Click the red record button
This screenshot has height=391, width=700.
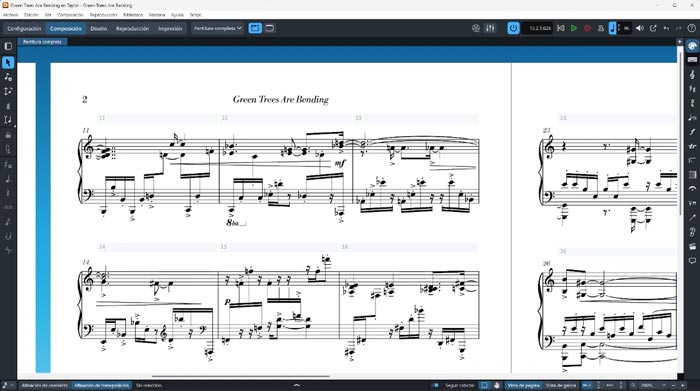(x=588, y=28)
